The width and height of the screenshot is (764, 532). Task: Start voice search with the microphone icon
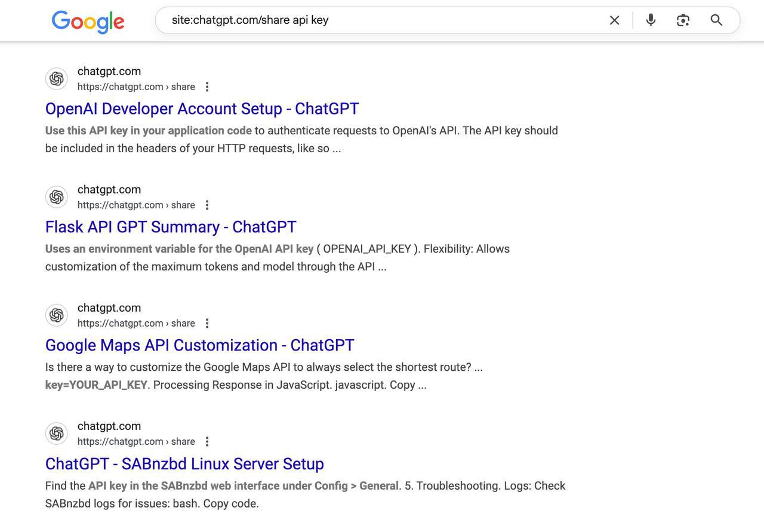[651, 20]
